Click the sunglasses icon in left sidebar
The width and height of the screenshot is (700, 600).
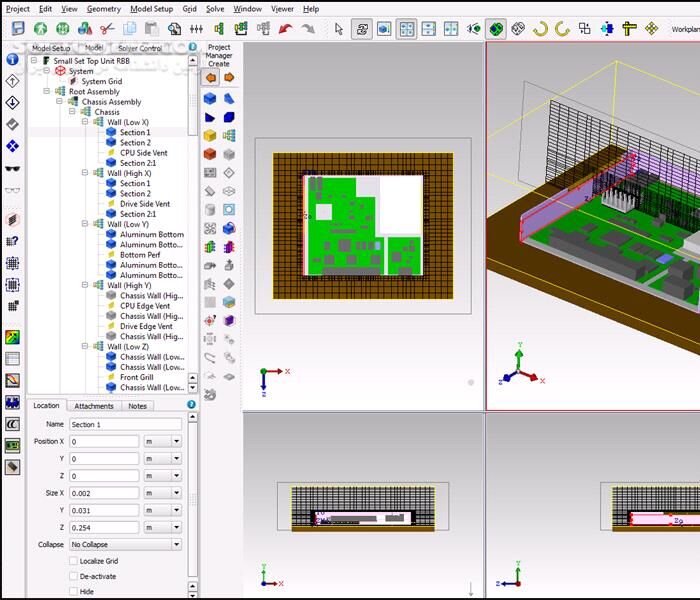click(12, 190)
